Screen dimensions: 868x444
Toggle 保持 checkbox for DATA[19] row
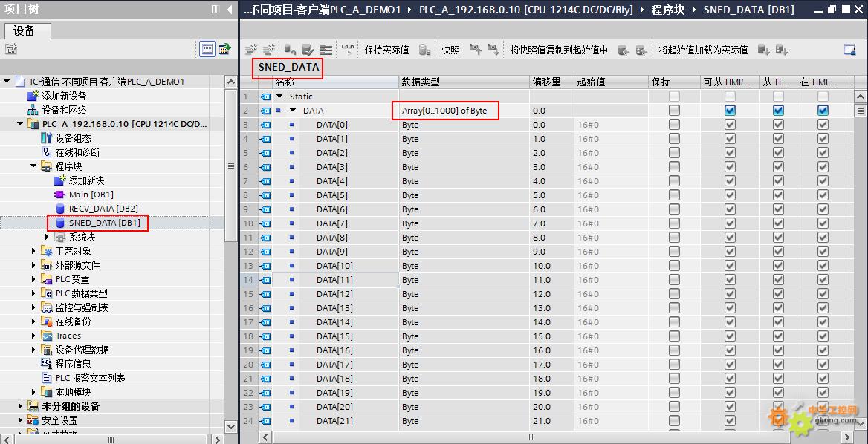[x=674, y=393]
